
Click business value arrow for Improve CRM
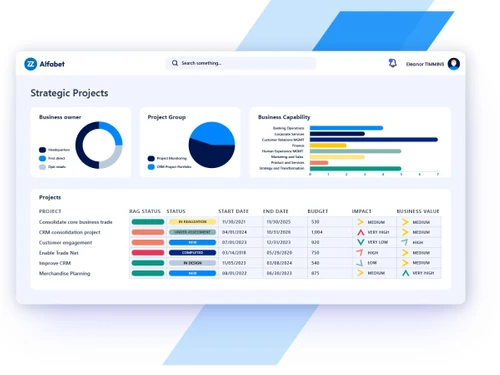(405, 263)
